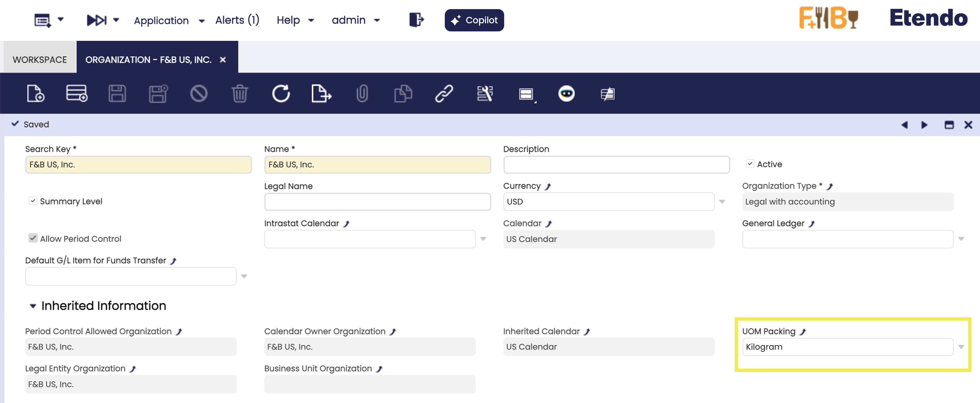The width and height of the screenshot is (980, 403).
Task: Click into the Legal Name input field
Action: [377, 202]
